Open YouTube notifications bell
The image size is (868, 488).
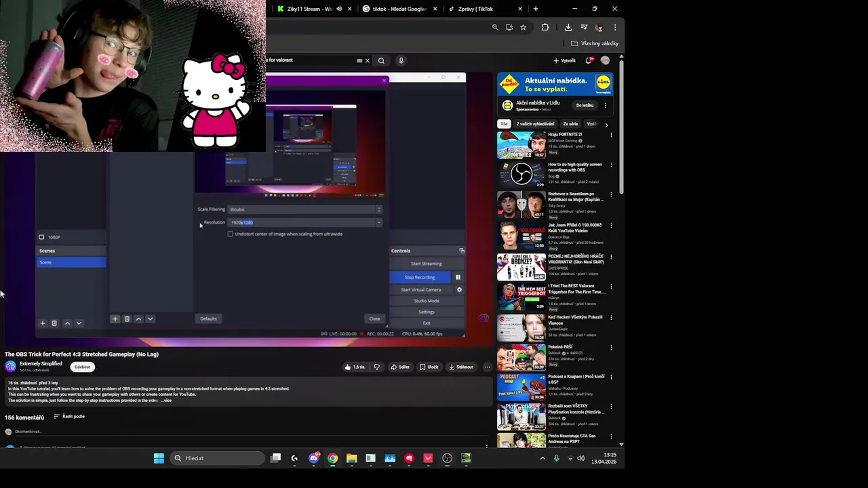tap(589, 60)
